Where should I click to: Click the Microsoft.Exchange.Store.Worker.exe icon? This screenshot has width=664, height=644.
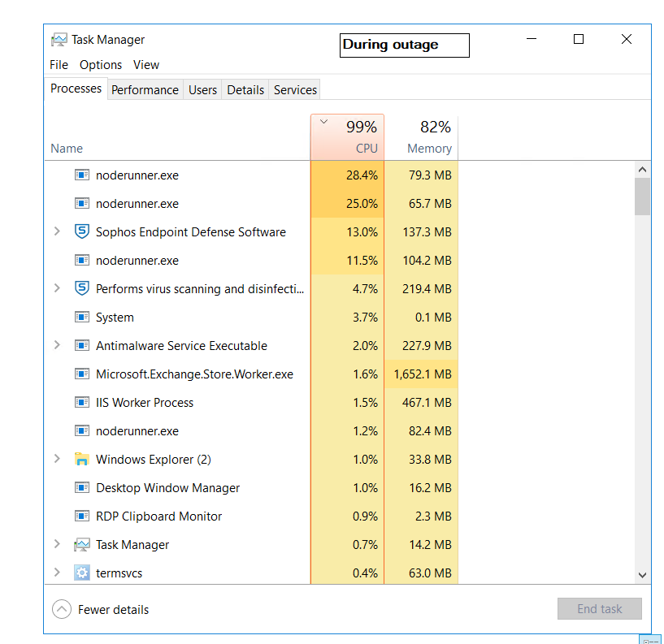pyautogui.click(x=82, y=374)
